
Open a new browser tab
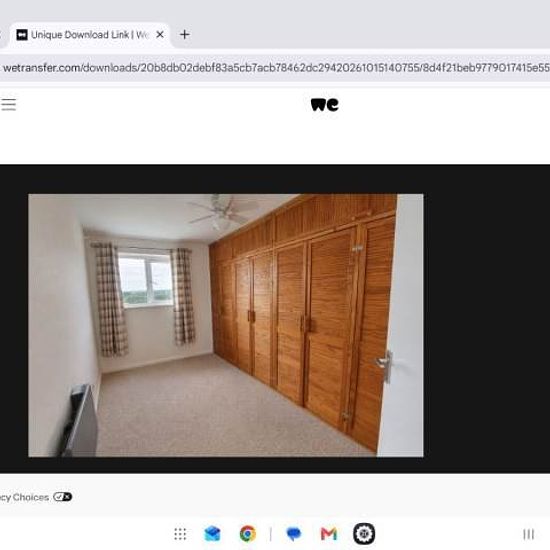pyautogui.click(x=185, y=34)
